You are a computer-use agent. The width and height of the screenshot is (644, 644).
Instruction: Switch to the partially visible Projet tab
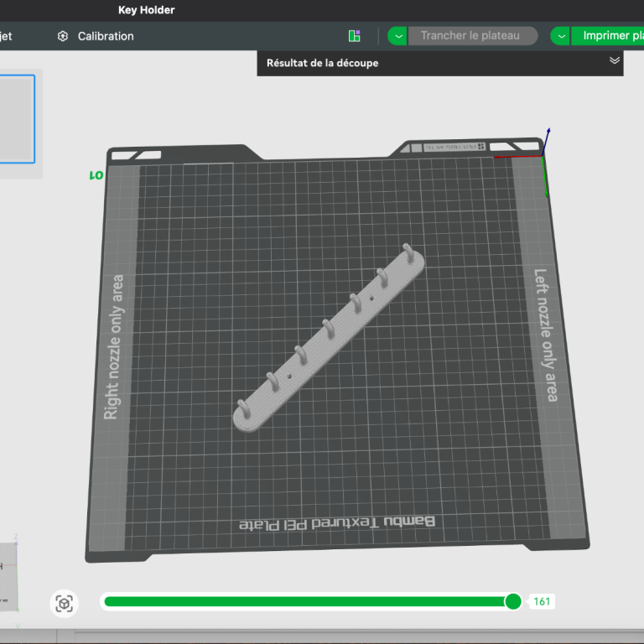click(6, 36)
